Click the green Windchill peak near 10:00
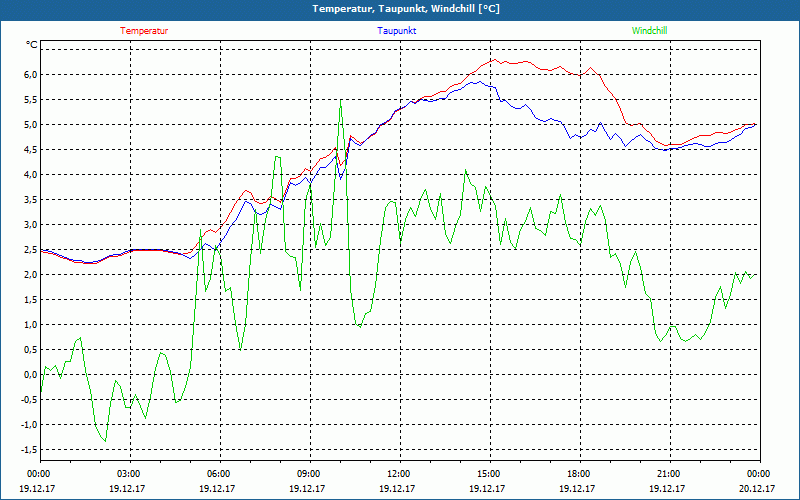 (x=341, y=101)
